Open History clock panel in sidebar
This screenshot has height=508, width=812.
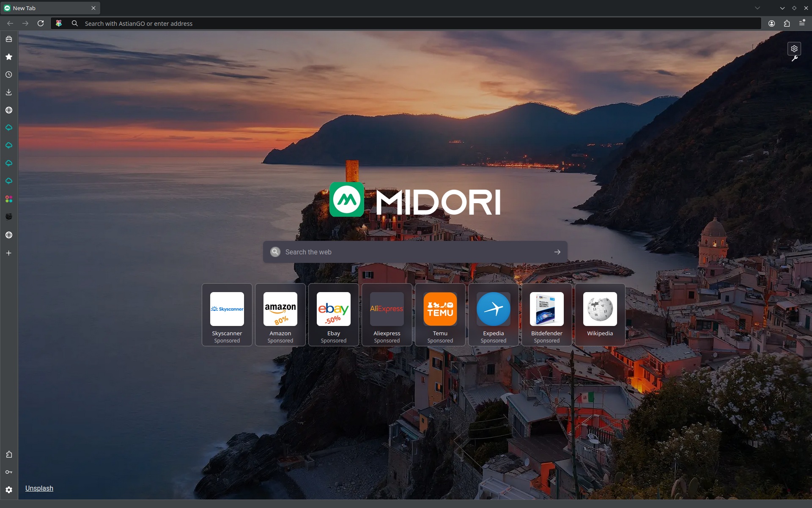tap(8, 75)
